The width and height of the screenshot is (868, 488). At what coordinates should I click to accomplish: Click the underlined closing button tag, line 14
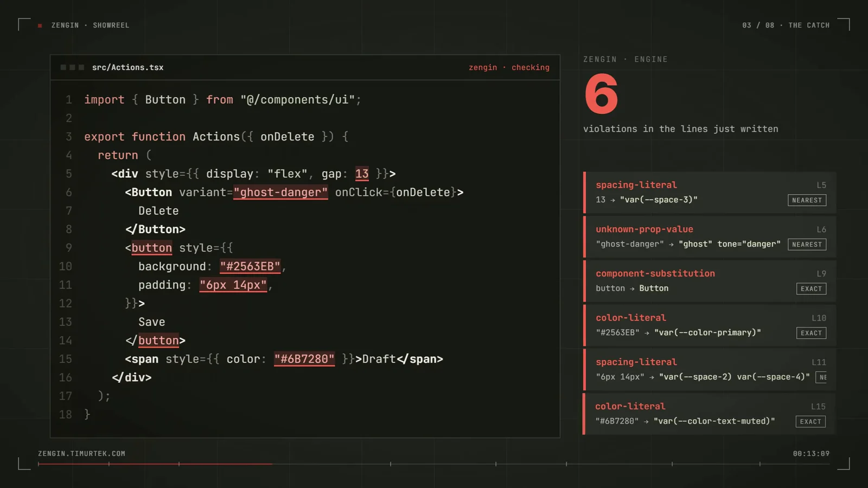(x=158, y=341)
